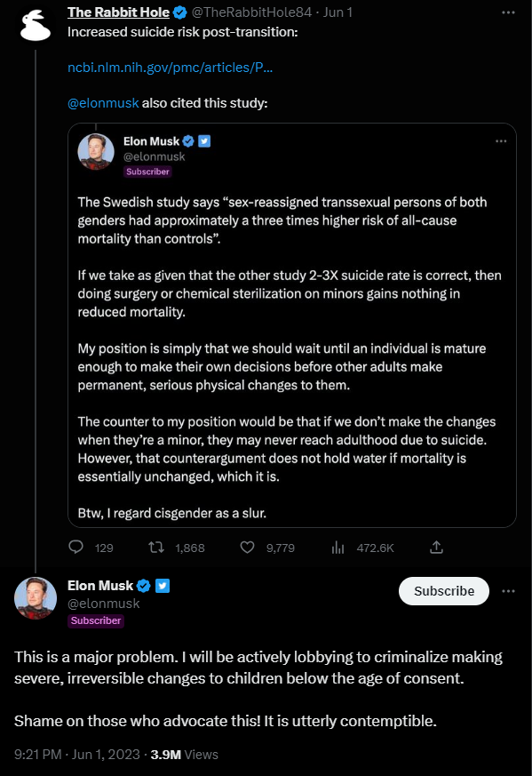Click the bird icon in the quoted tweet header
This screenshot has width=532, height=776.
coord(206,140)
